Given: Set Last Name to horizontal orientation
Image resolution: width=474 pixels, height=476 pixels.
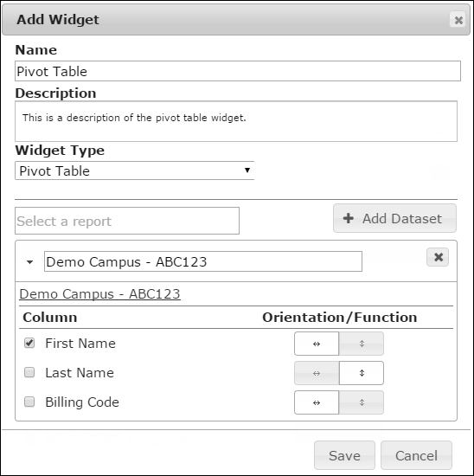Looking at the screenshot, I should (x=317, y=373).
